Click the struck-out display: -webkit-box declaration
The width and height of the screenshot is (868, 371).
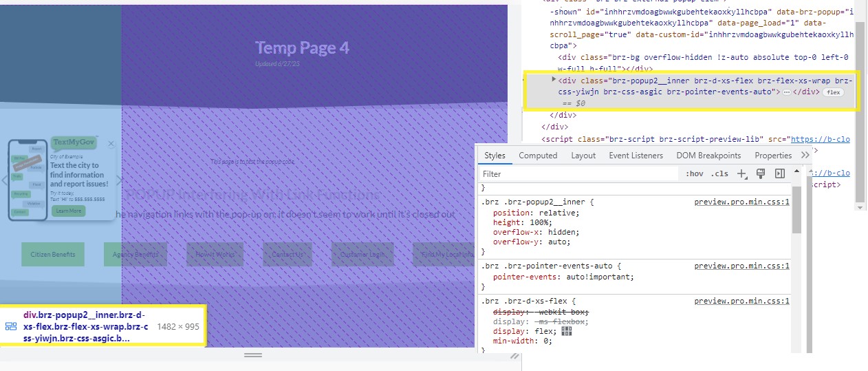tap(541, 312)
